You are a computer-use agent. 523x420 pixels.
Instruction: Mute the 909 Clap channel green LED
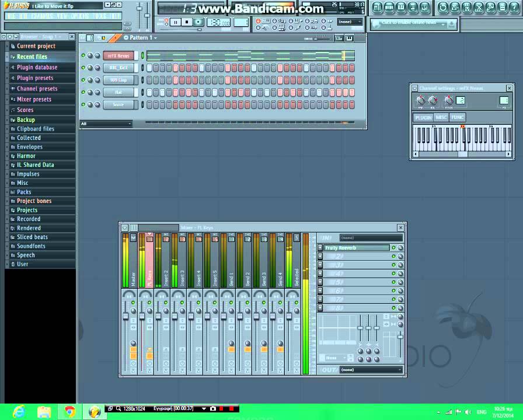click(x=83, y=80)
